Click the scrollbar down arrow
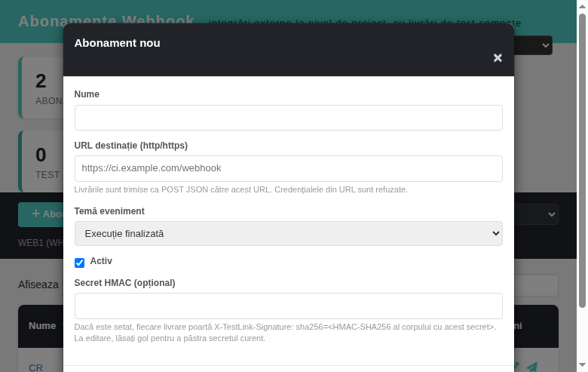Image resolution: width=588 pixels, height=372 pixels. [582, 365]
